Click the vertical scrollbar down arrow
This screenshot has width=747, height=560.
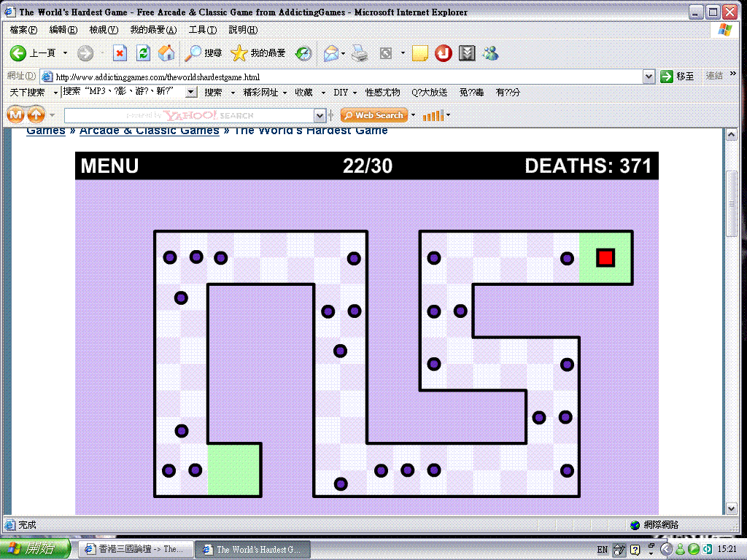click(x=731, y=509)
